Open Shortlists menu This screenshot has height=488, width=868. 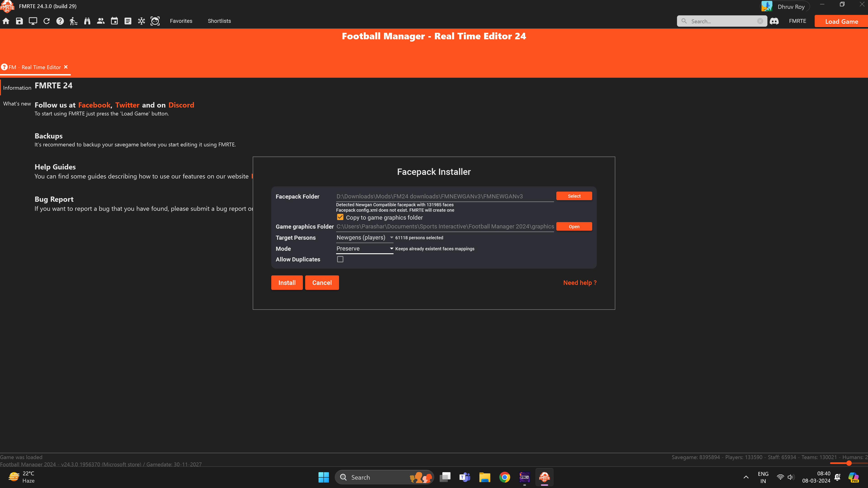point(219,21)
